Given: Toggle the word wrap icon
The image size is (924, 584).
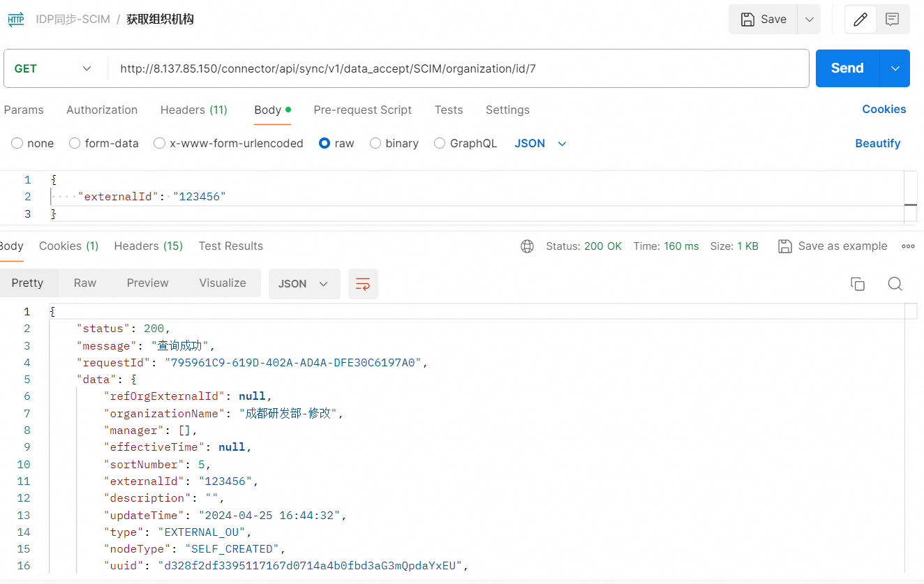Looking at the screenshot, I should [x=363, y=284].
